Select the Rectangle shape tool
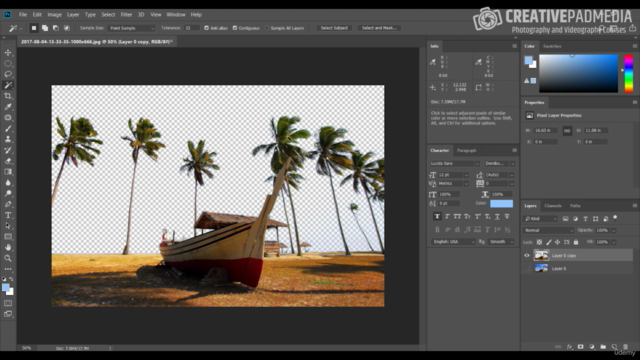This screenshot has width=640, height=360. click(8, 237)
